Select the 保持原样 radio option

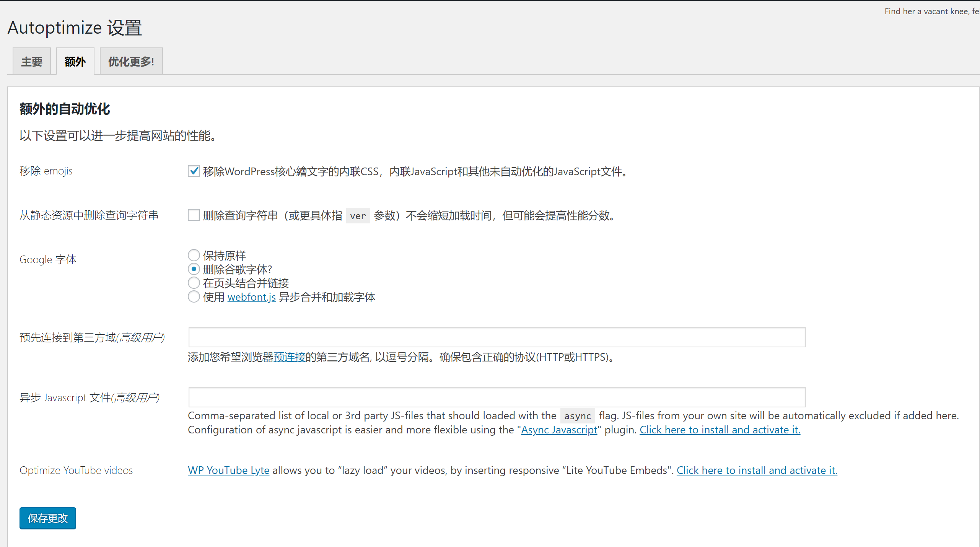pos(194,255)
